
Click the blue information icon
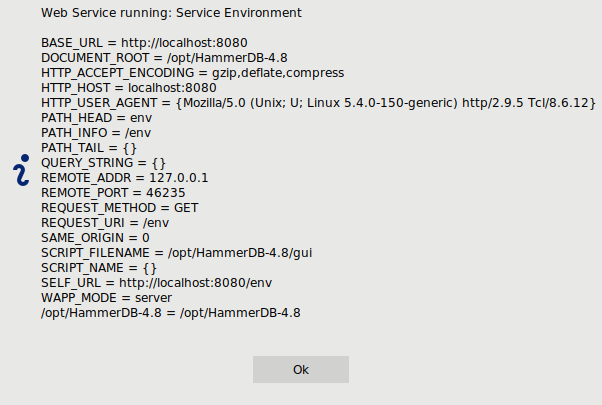point(22,170)
